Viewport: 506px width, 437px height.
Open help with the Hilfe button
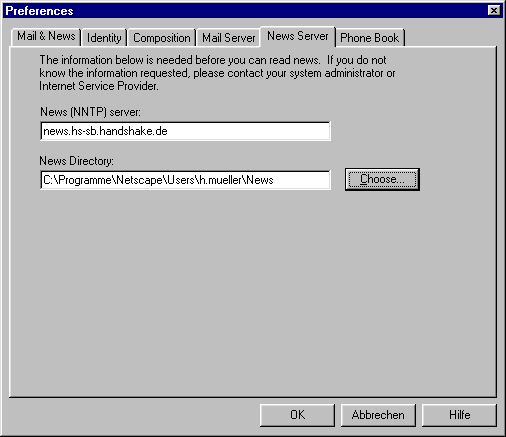pos(459,415)
